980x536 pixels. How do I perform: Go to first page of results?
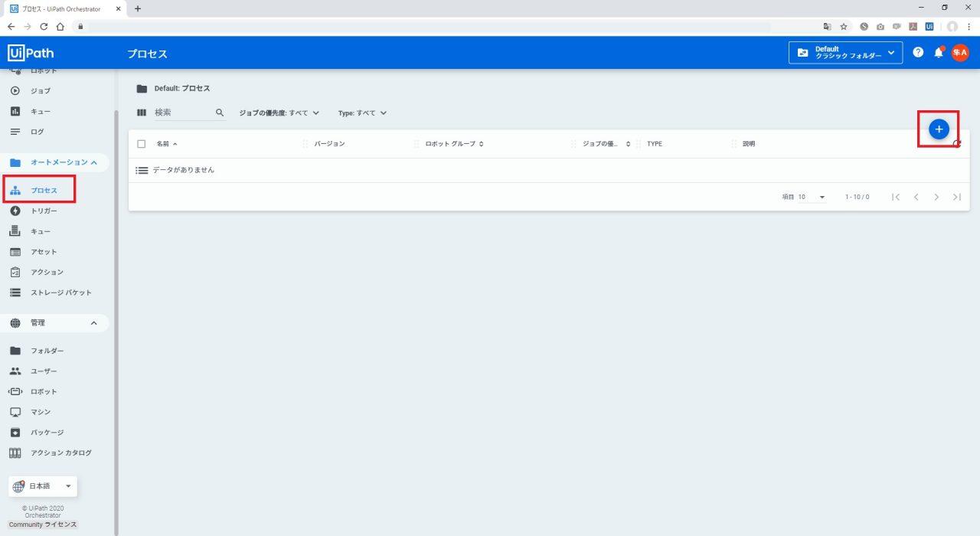896,197
